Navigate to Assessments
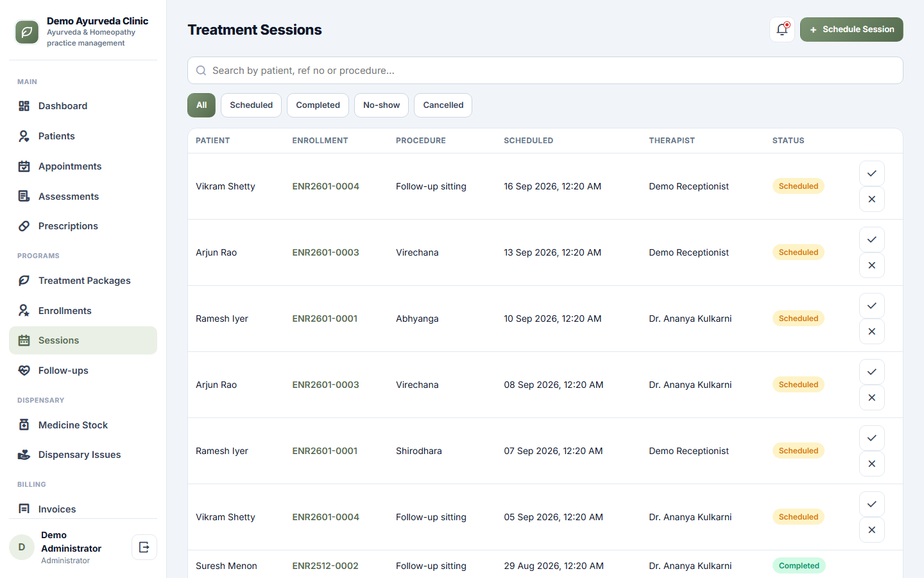924x578 pixels. [x=83, y=197]
